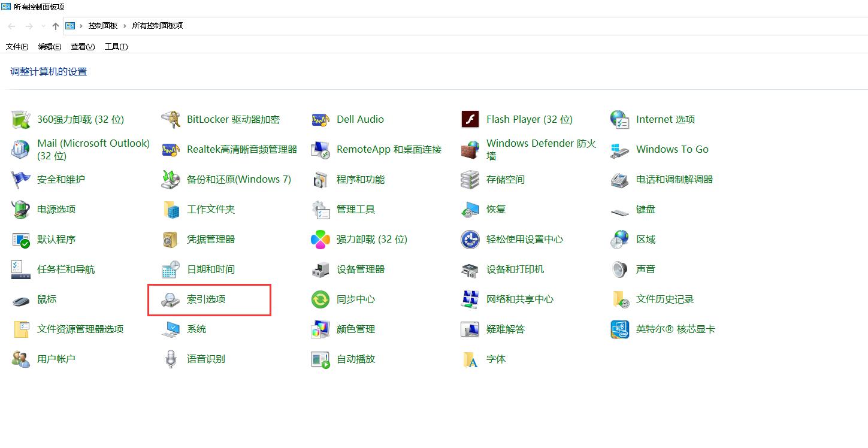The image size is (868, 448).
Task: Expand chevron before 控制面板 in address bar
Action: tap(81, 26)
